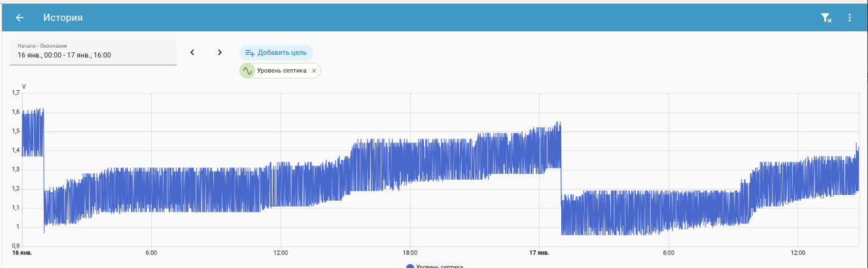The width and height of the screenshot is (868, 268).
Task: Clear filters with the filter-remove icon
Action: (x=826, y=18)
